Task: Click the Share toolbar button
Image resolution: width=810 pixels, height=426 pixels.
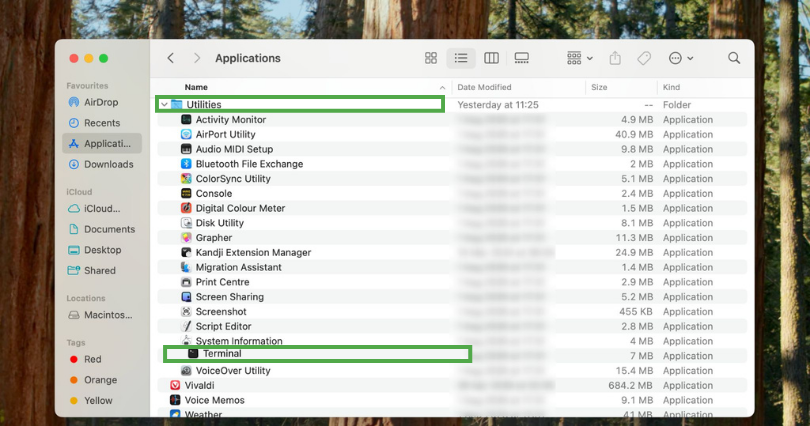Action: 615,58
